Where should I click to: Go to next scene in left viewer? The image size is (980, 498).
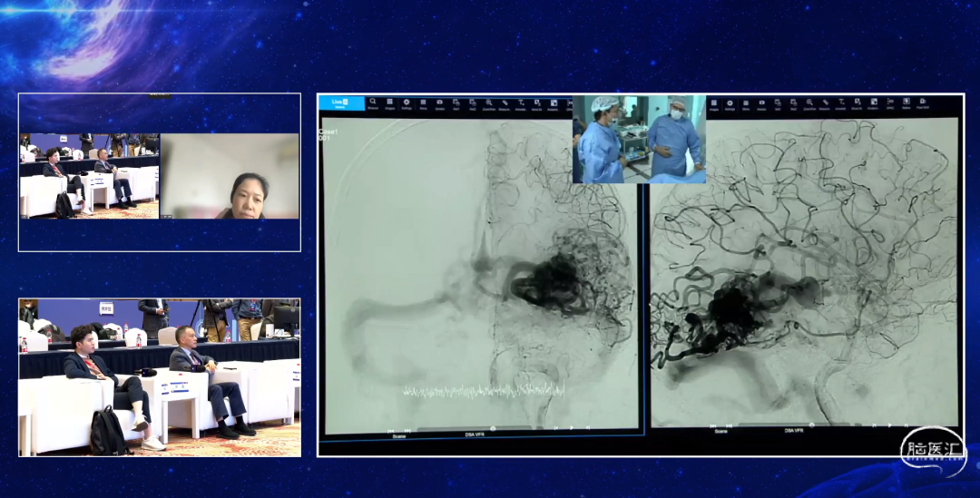(407, 431)
